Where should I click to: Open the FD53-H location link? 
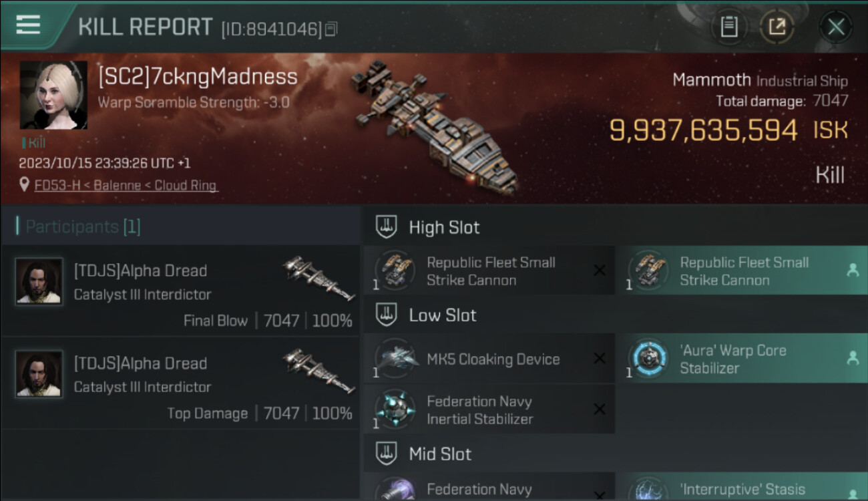click(x=126, y=186)
